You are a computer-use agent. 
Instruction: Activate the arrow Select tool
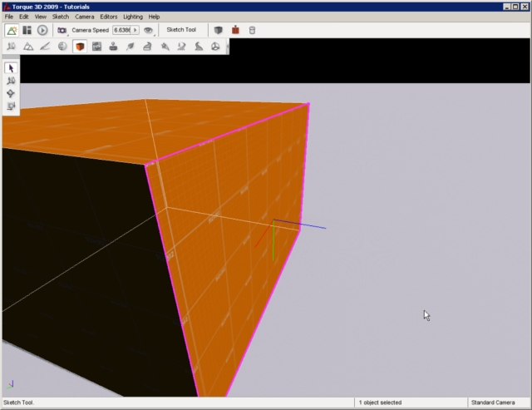[11, 68]
